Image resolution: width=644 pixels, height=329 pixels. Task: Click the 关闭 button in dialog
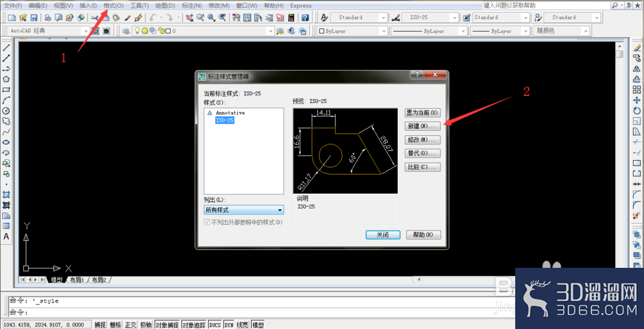click(383, 235)
